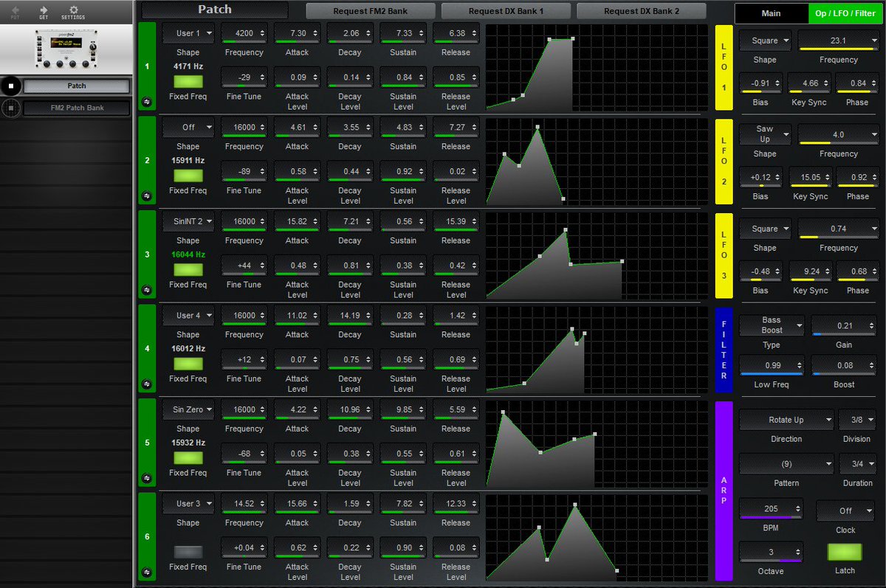Open ARP Direction dropdown Rotate Up
Image resolution: width=886 pixels, height=588 pixels.
(786, 420)
